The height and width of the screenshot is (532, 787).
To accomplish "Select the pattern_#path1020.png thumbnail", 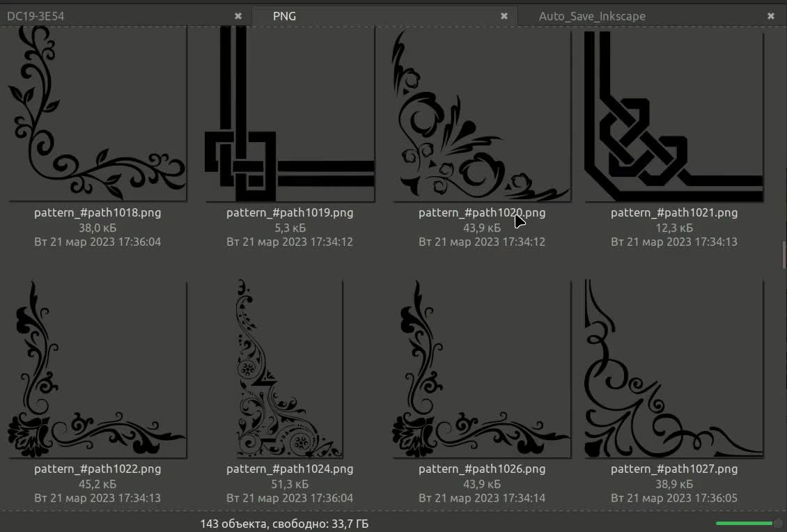I will pos(481,111).
